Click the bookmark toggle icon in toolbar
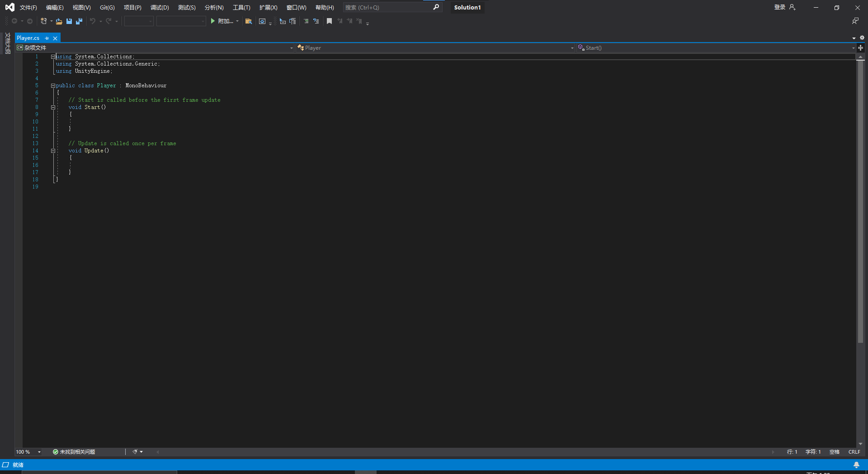The image size is (868, 474). 329,21
